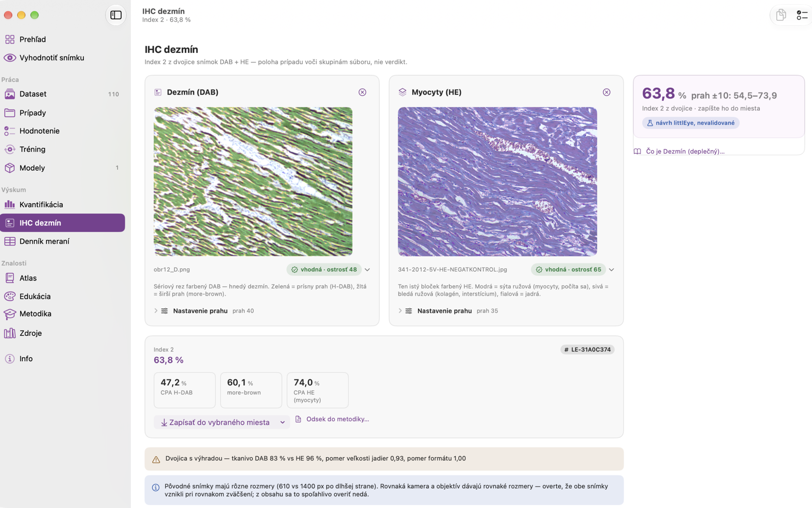Image resolution: width=812 pixels, height=508 pixels.
Task: Click the 74,0 % CPA HE tile
Action: [x=318, y=390]
